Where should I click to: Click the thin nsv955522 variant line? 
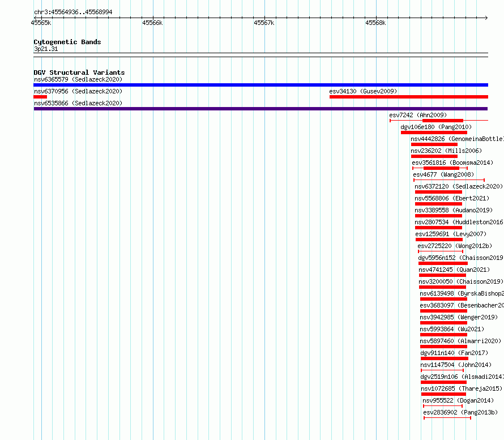click(443, 406)
